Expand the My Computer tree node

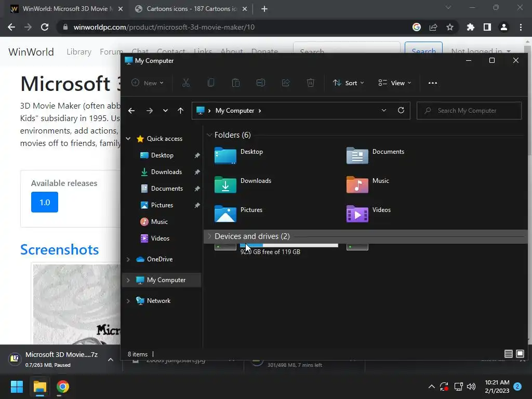[x=128, y=280]
